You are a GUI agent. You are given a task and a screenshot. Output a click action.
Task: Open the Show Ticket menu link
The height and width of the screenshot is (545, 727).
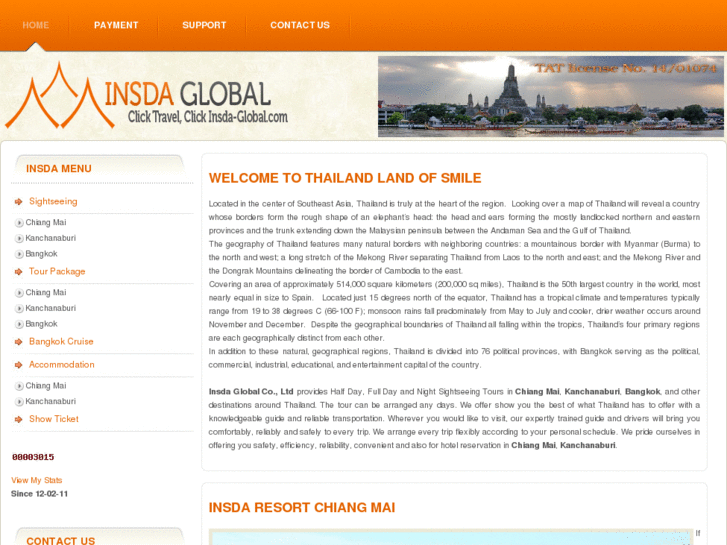pyautogui.click(x=54, y=419)
